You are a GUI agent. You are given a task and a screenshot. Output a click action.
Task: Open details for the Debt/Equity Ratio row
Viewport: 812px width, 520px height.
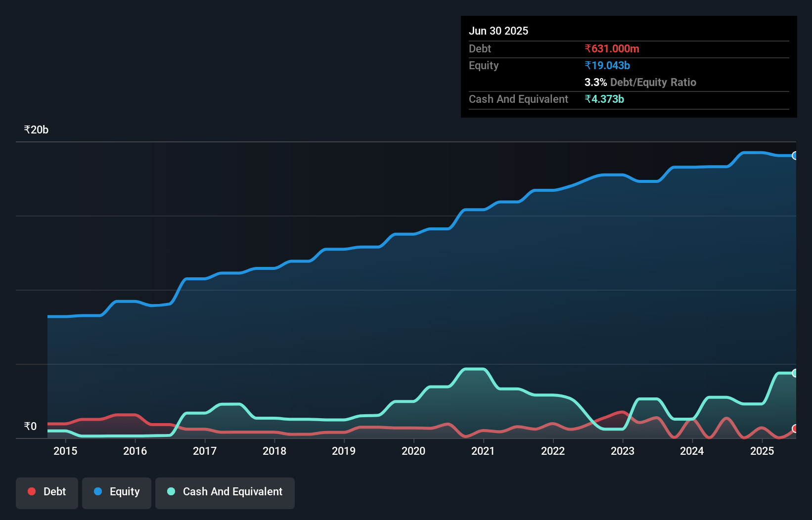640,82
